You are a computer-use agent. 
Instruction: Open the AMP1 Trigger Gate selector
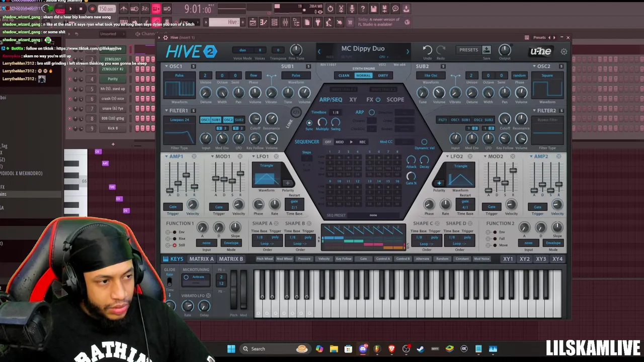(173, 207)
